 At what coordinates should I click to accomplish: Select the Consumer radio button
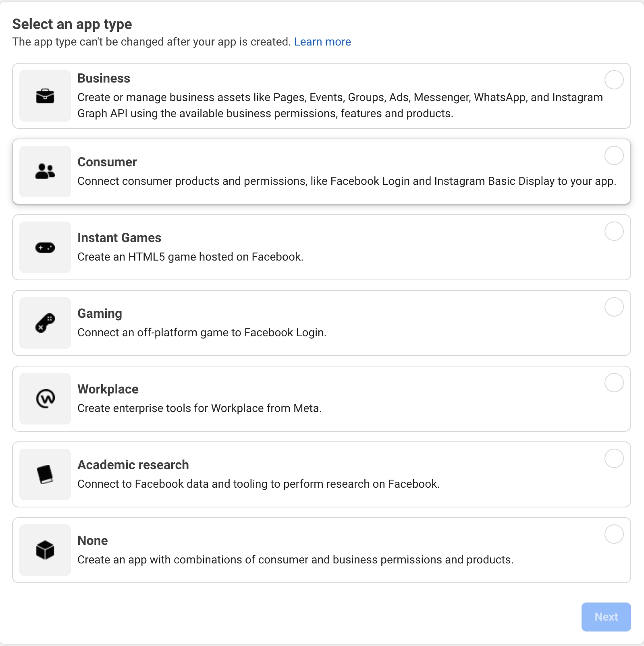coord(614,155)
